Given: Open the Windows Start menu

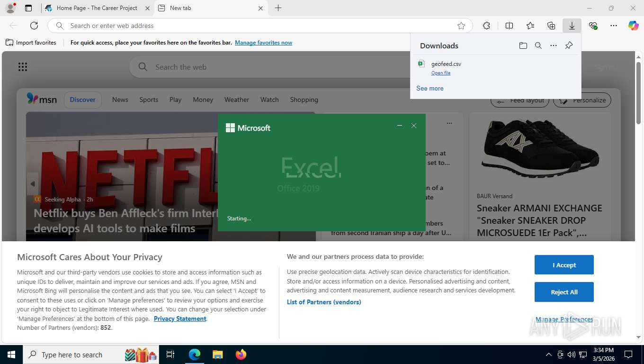Looking at the screenshot, I should point(11,355).
